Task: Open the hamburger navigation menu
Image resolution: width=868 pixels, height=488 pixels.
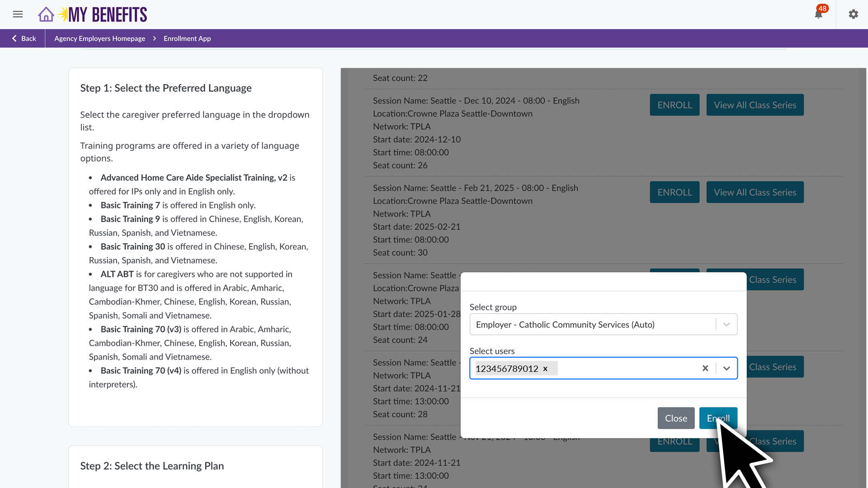Action: click(18, 14)
